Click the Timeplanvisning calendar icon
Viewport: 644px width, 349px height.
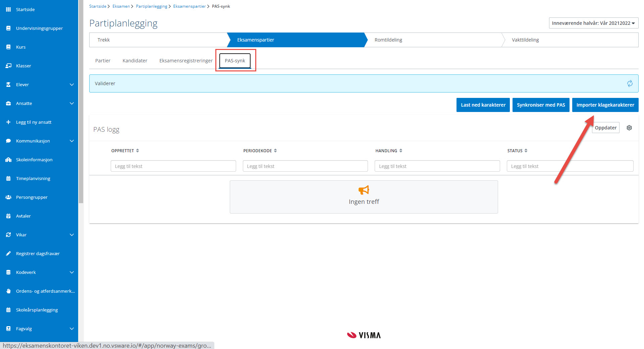[x=8, y=178]
